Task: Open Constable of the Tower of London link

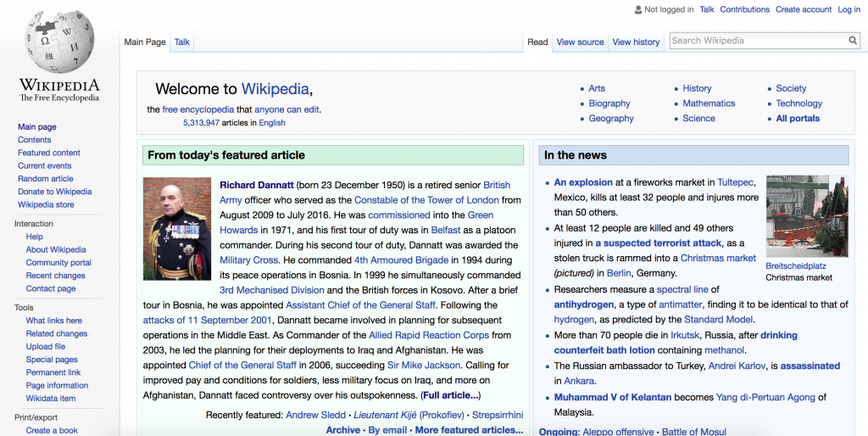Action: click(427, 200)
